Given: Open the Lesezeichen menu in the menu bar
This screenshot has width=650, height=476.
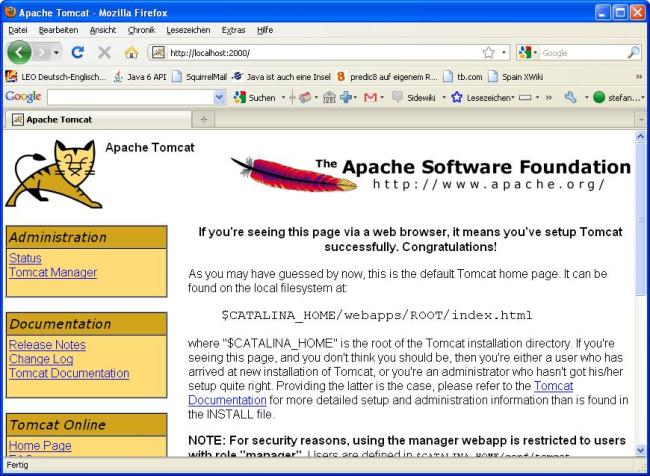Looking at the screenshot, I should point(188,30).
